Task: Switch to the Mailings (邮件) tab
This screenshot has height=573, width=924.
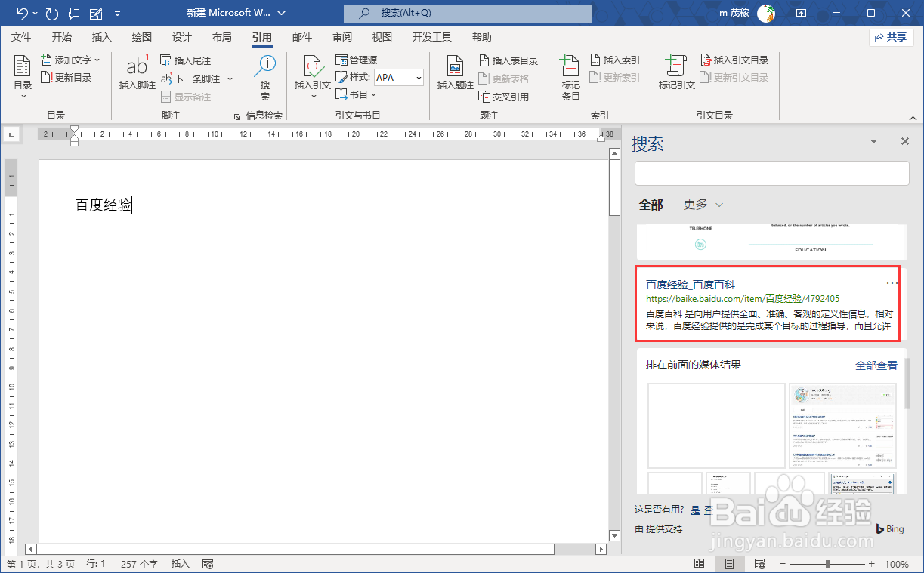Action: click(302, 37)
